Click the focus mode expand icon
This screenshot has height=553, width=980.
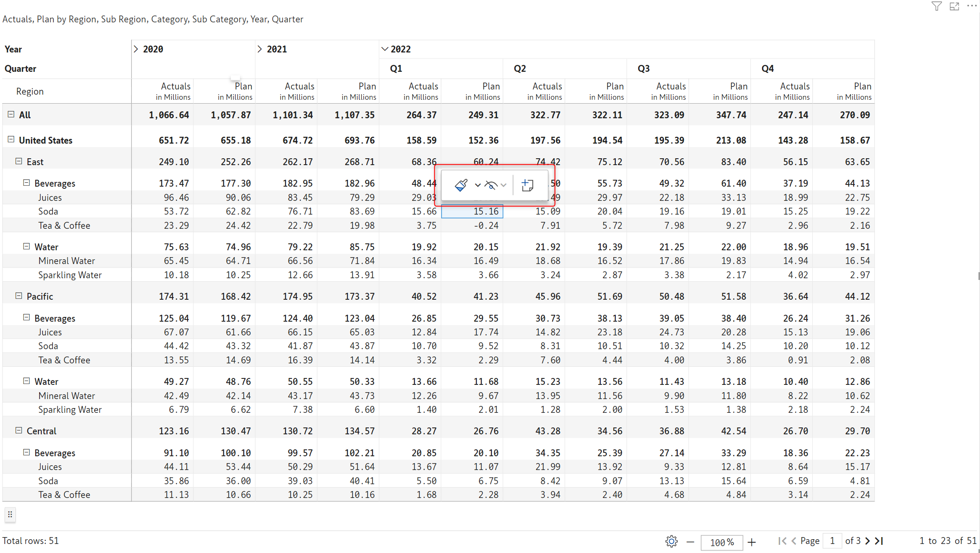pyautogui.click(x=954, y=6)
